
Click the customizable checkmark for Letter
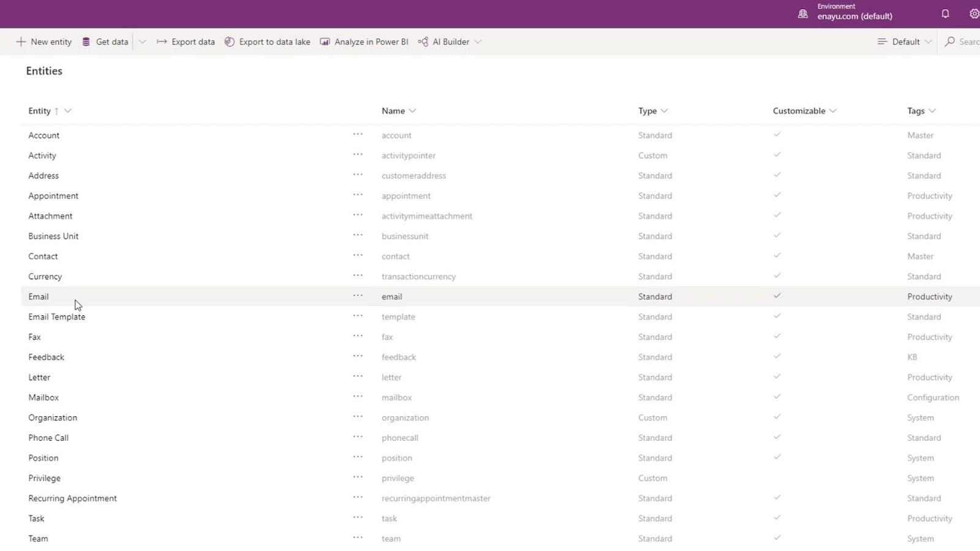coord(777,377)
